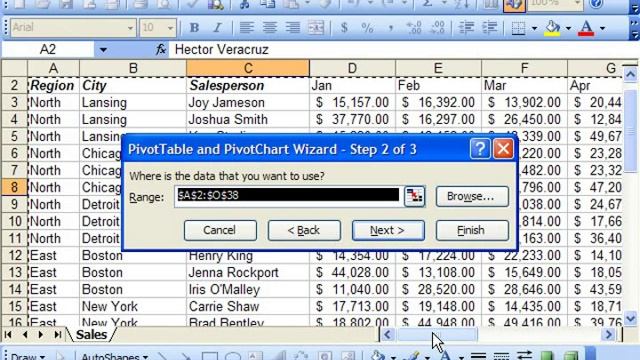Open the Arial font name dropdown
The width and height of the screenshot is (640, 360).
coord(130,28)
